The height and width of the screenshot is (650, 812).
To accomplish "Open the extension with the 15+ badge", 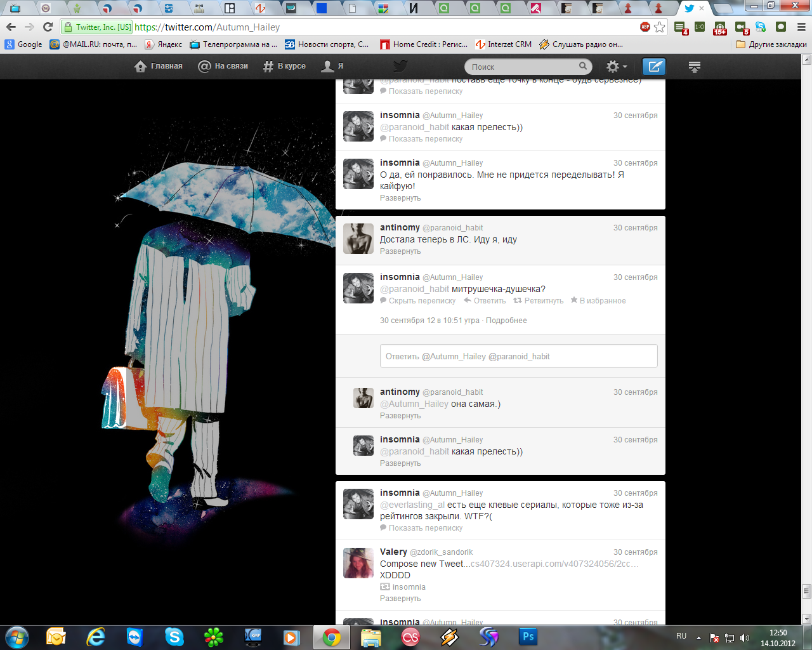I will [720, 28].
